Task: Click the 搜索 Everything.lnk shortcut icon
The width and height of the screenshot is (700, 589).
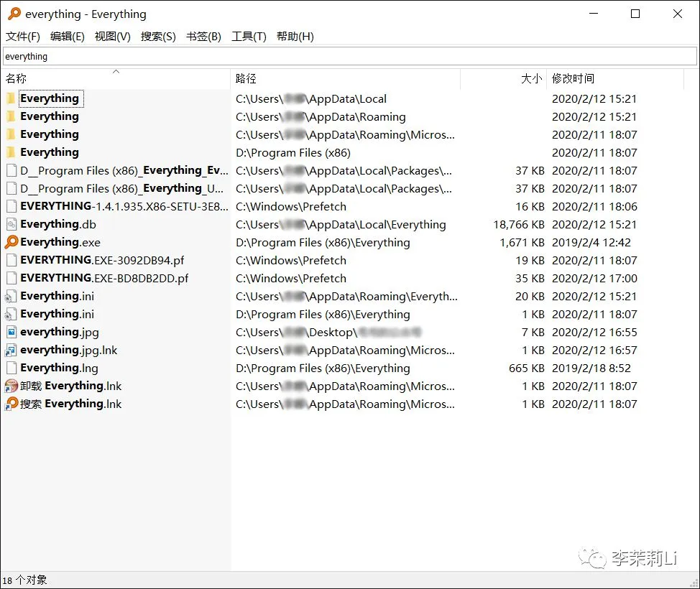Action: click(x=11, y=404)
